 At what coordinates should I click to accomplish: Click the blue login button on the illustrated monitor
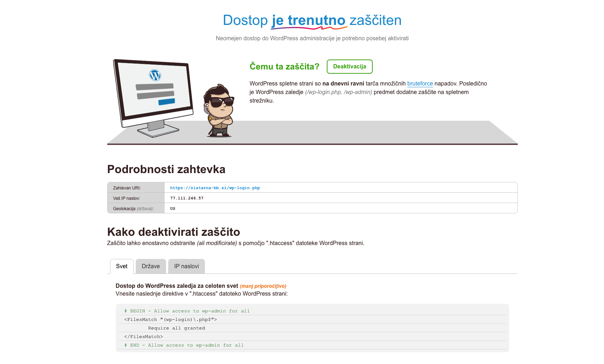coord(166,102)
